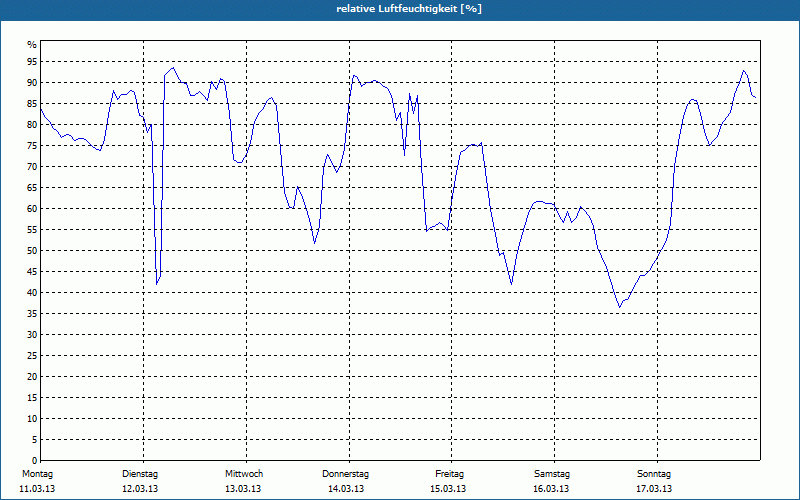Click the '10' y-axis label
The image size is (800, 500).
[x=32, y=419]
